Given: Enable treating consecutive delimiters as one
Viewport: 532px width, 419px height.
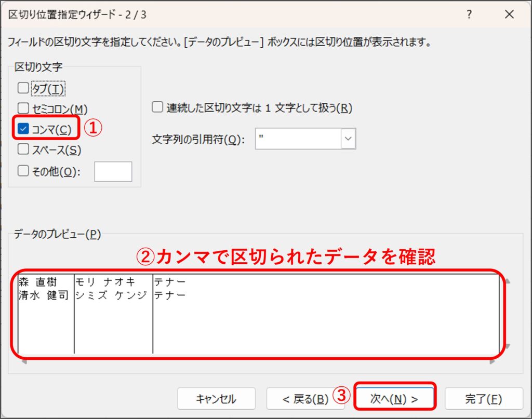Looking at the screenshot, I should (x=157, y=107).
